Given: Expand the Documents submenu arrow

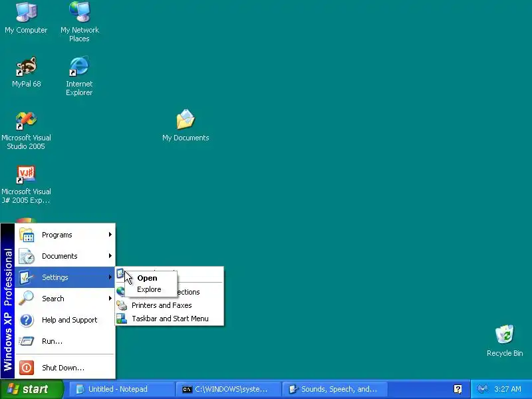Looking at the screenshot, I should coord(110,256).
